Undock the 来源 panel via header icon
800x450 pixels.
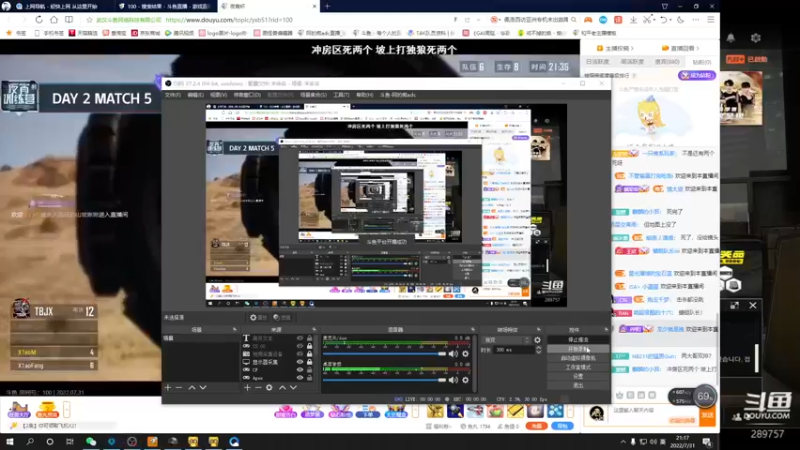pos(314,330)
